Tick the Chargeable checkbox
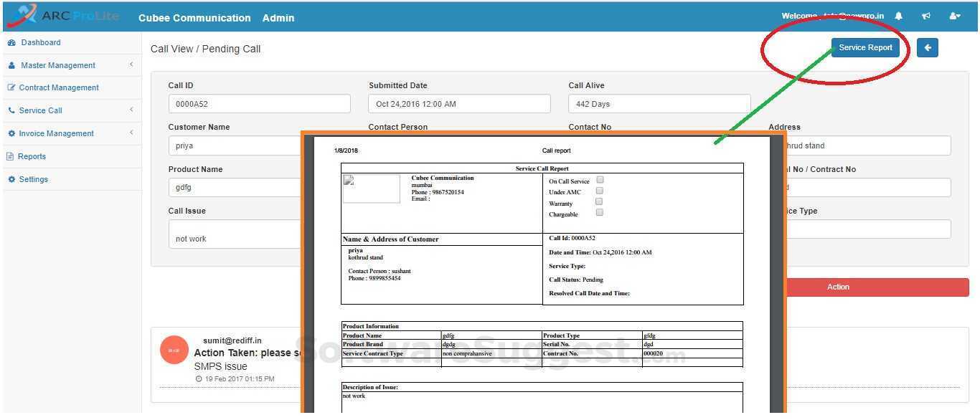This screenshot has height=420, width=980. point(600,213)
